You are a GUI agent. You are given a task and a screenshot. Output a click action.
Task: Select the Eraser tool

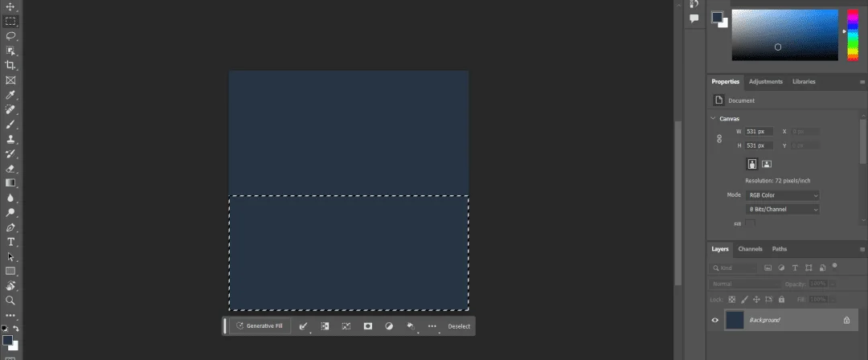pyautogui.click(x=10, y=169)
